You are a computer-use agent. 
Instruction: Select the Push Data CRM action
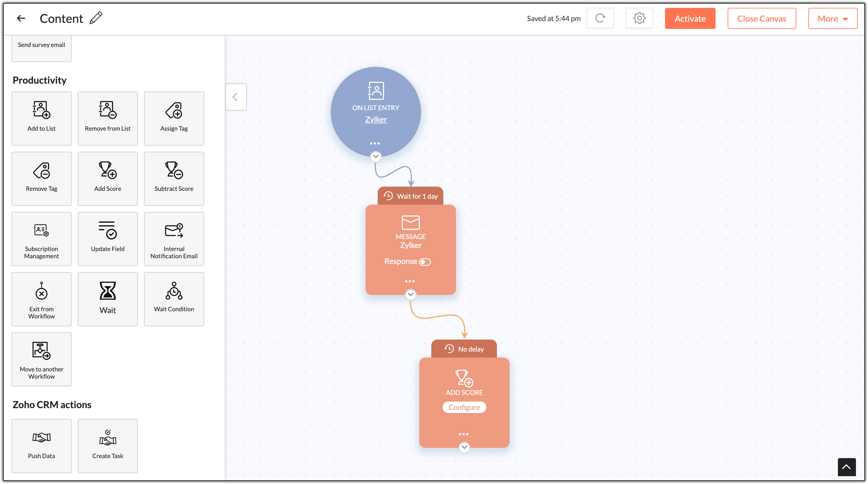click(x=42, y=446)
